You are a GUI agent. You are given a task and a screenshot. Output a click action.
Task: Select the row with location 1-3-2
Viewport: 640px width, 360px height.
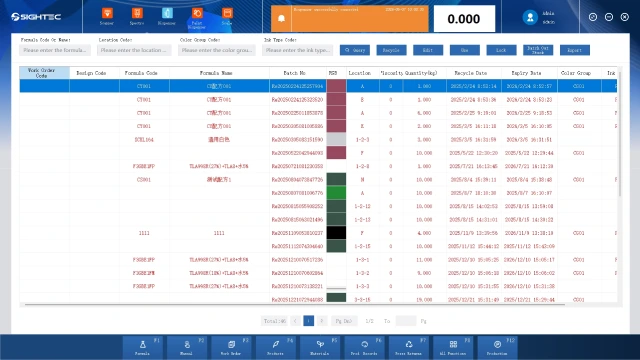pos(318,273)
